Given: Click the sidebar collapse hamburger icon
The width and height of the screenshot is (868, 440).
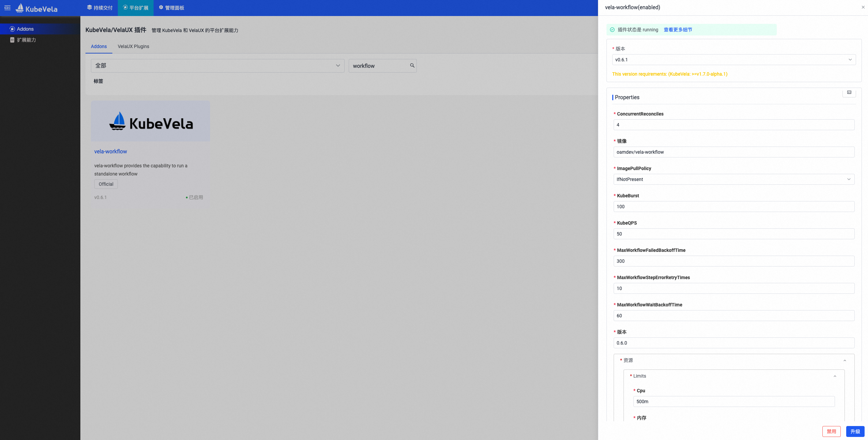Looking at the screenshot, I should [x=7, y=8].
